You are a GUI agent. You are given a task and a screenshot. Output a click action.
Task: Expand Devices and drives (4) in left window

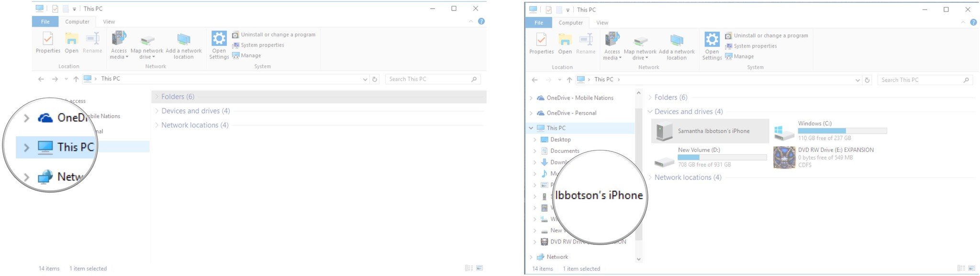[156, 111]
